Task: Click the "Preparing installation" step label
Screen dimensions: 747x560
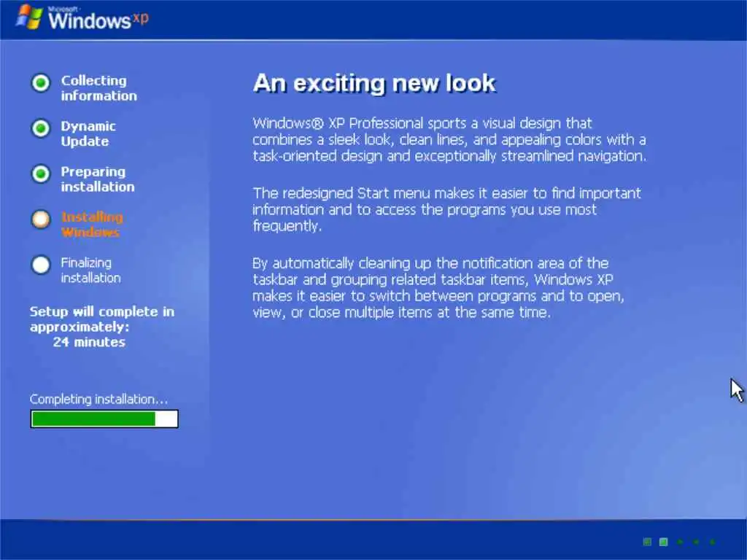Action: (98, 179)
